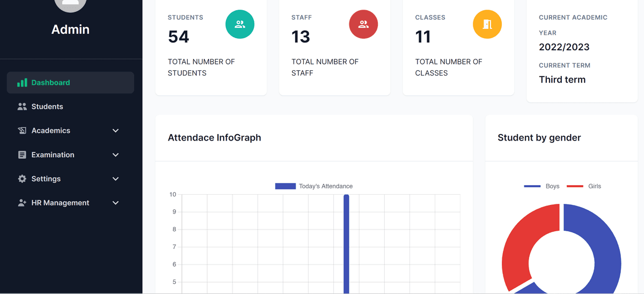Image resolution: width=644 pixels, height=294 pixels.
Task: Toggle Today's Attendance legend item
Action: click(314, 186)
